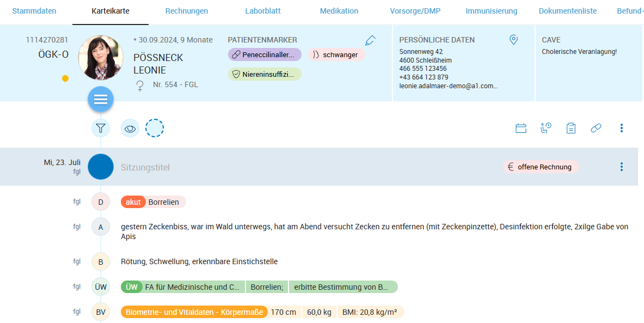Click the schwanger patient marker
The image size is (644, 323).
(336, 54)
